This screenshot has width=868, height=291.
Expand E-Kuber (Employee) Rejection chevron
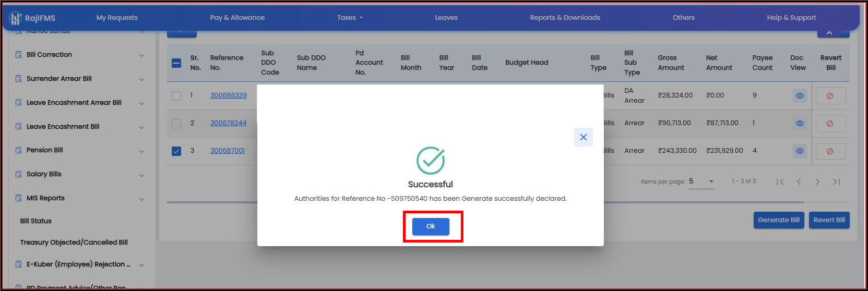click(141, 265)
